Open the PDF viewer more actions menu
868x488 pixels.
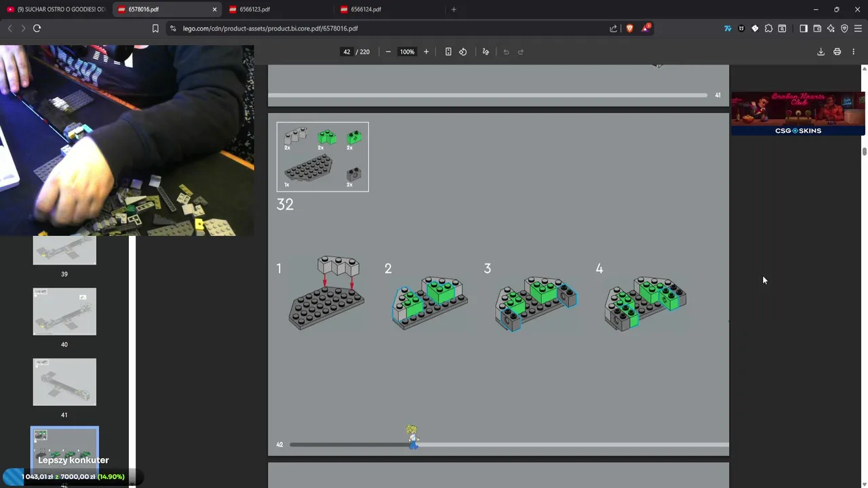[x=853, y=52]
